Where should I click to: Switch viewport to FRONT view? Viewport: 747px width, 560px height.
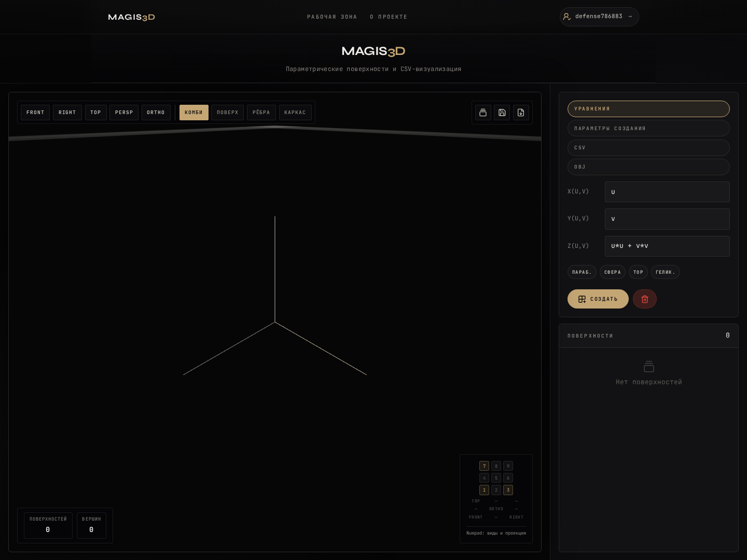coord(35,113)
